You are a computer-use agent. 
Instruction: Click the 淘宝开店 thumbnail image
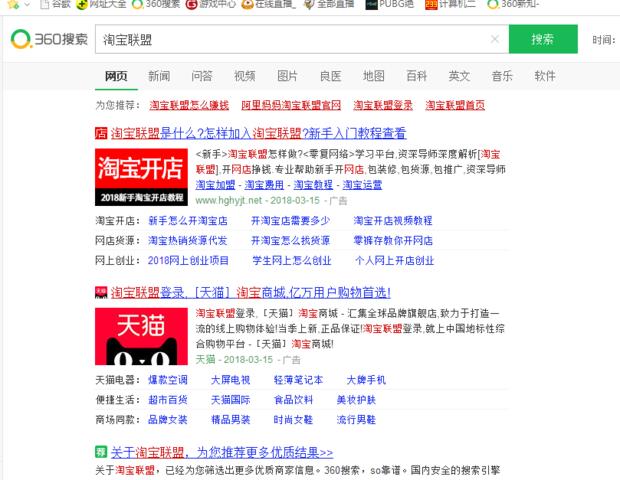coord(141,177)
